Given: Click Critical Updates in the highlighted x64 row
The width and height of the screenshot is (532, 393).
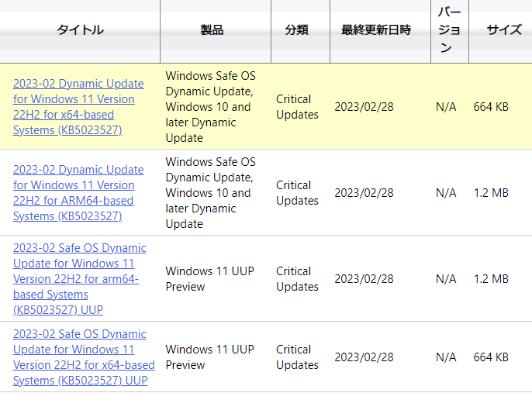Looking at the screenshot, I should pos(297,107).
